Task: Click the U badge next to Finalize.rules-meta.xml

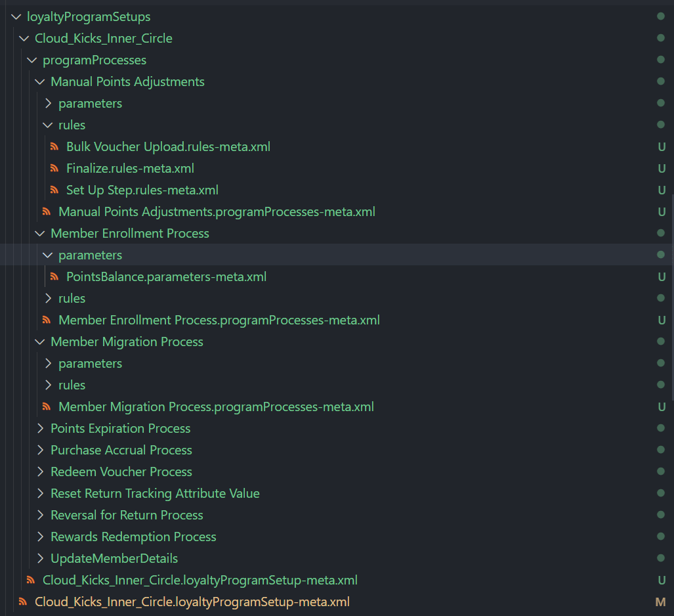Action: [x=662, y=167]
